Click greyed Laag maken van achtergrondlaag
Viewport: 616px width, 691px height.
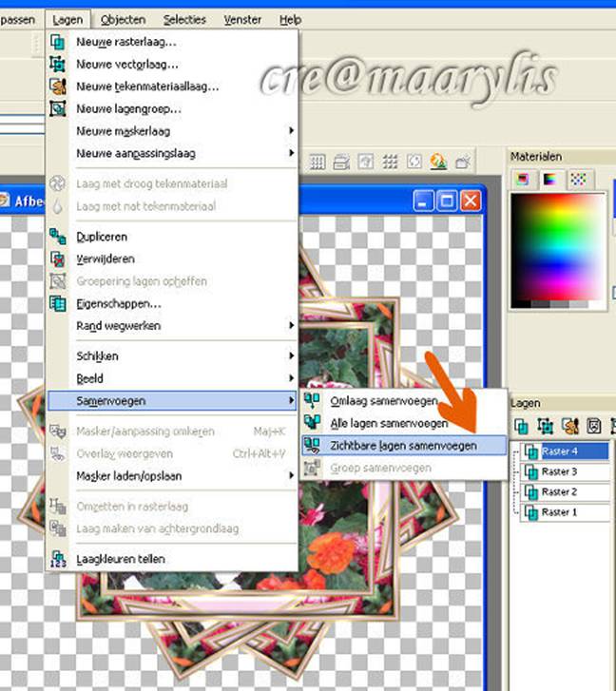click(172, 528)
